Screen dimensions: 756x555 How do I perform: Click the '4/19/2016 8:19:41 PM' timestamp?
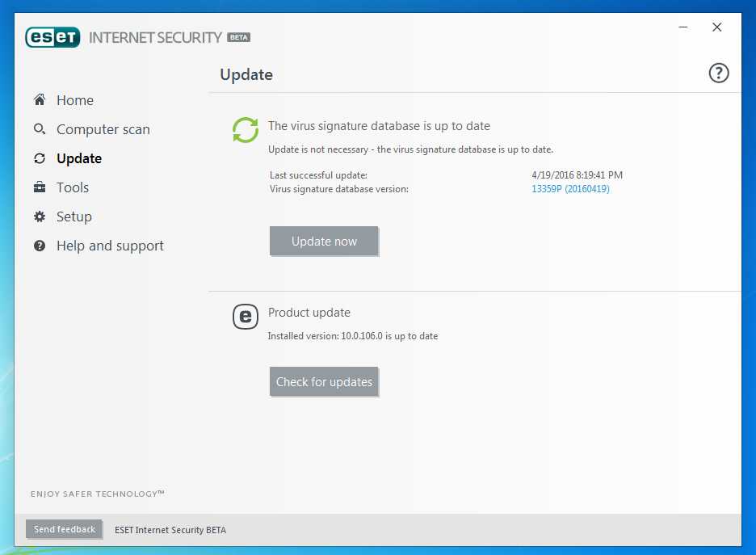pos(577,175)
